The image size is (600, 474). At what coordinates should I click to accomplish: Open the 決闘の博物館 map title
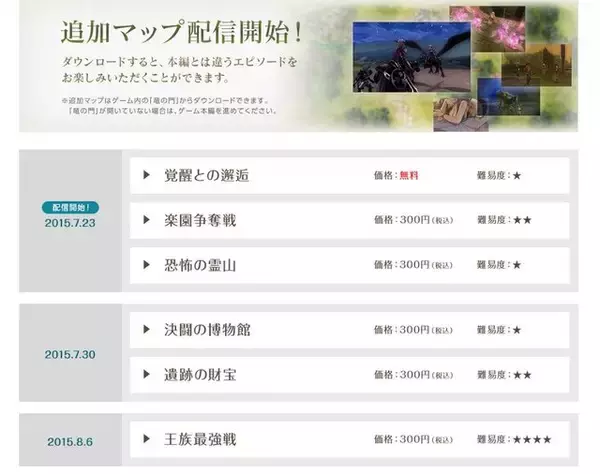pos(207,330)
